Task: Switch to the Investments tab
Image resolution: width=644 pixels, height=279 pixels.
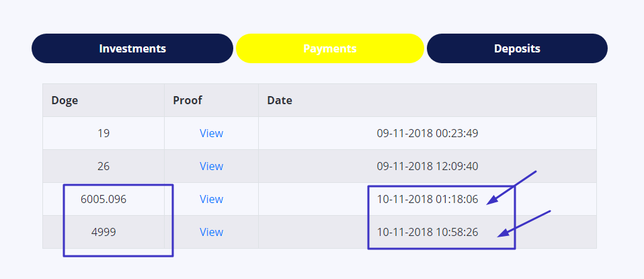Action: pos(132,48)
